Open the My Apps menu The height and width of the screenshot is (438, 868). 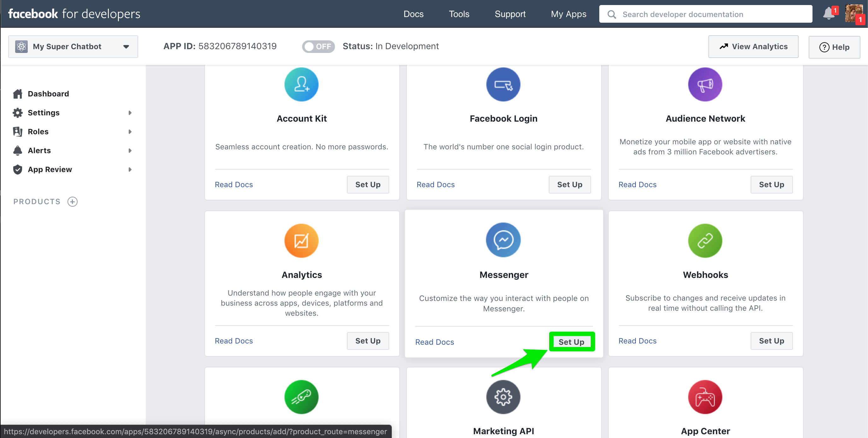(x=568, y=14)
